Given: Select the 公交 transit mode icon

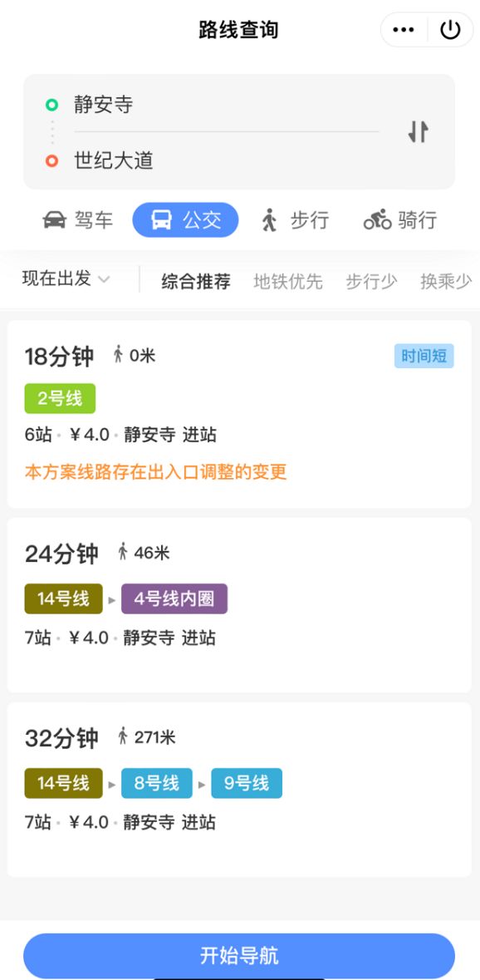Looking at the screenshot, I should (x=162, y=219).
